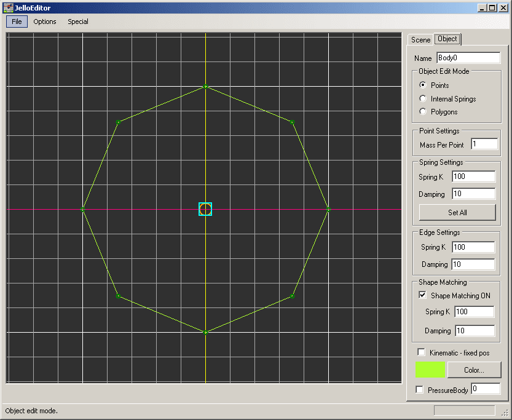This screenshot has width=512, height=420.
Task: Select the center pivot marker in canvas
Action: point(205,209)
